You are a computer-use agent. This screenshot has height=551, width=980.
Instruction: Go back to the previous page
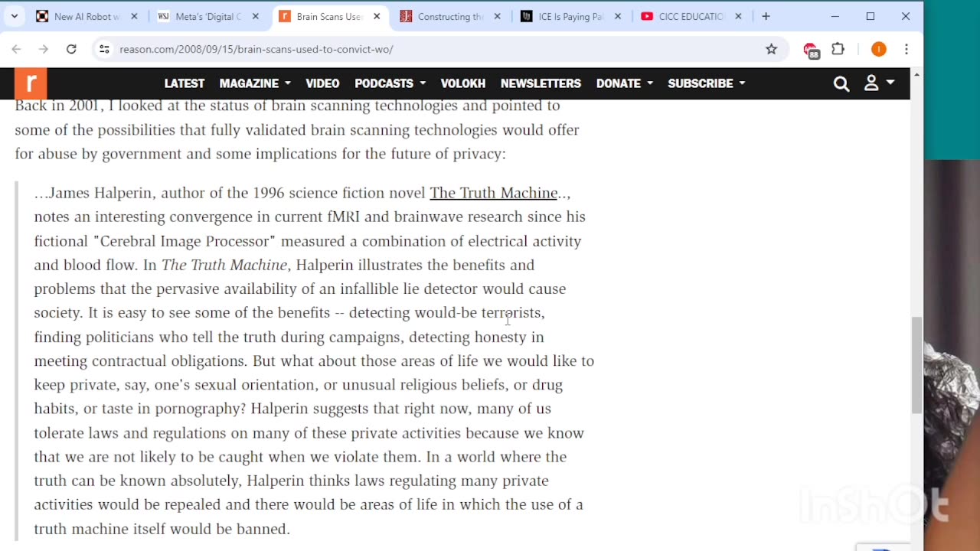pos(16,49)
